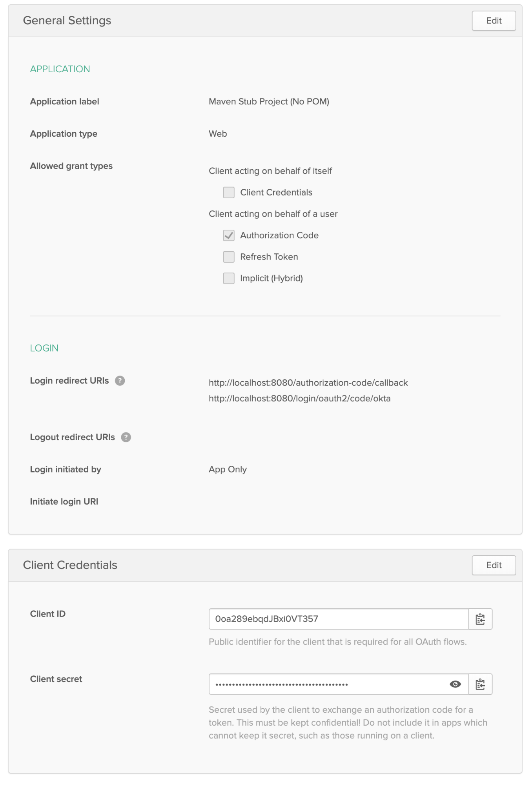The height and width of the screenshot is (785, 532).
Task: Edit the General Settings section
Action: (494, 21)
